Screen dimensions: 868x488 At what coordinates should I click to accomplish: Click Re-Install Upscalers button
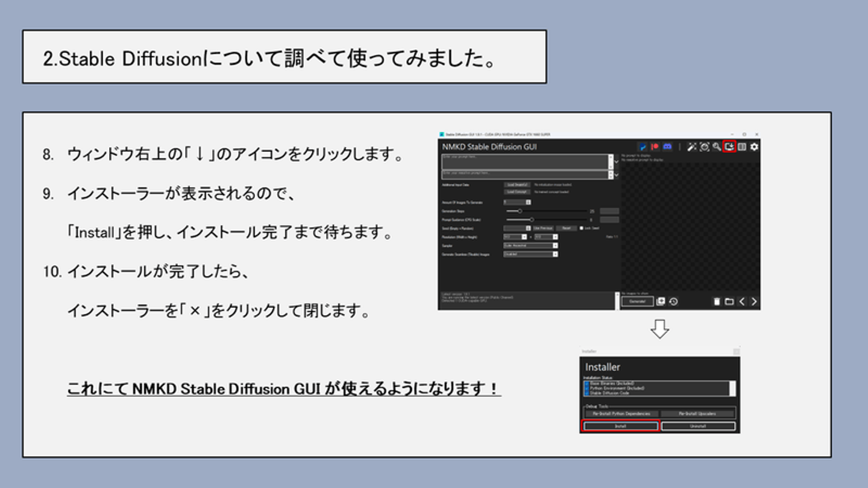pyautogui.click(x=697, y=414)
